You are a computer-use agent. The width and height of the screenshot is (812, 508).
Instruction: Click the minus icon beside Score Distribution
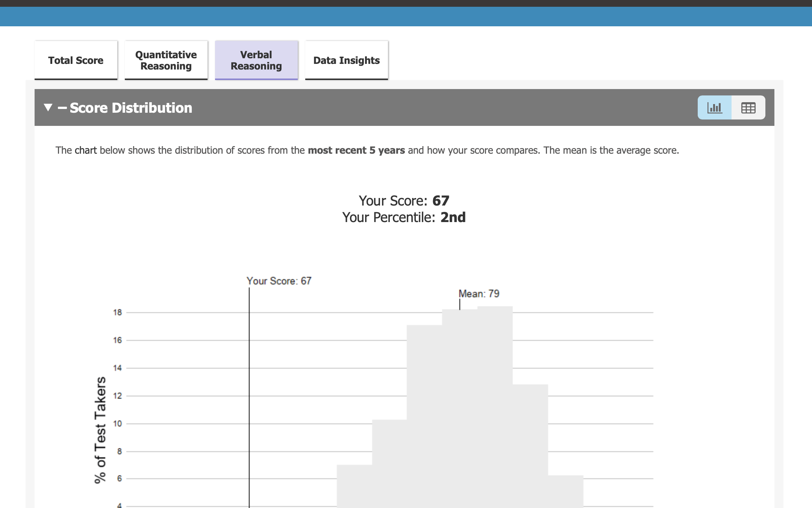click(62, 108)
